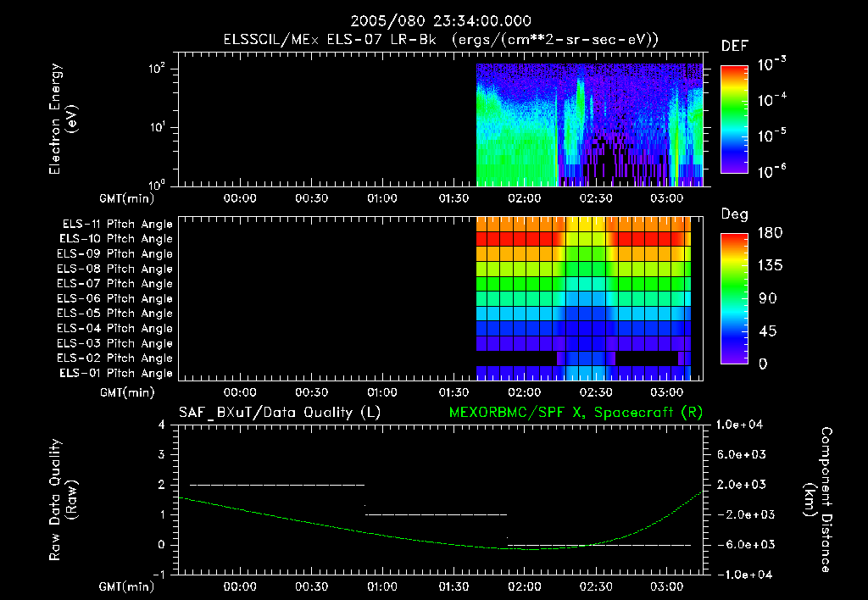Select the 'ELS-03 Pitch Angle' row label
The height and width of the screenshot is (600, 868).
[x=114, y=344]
